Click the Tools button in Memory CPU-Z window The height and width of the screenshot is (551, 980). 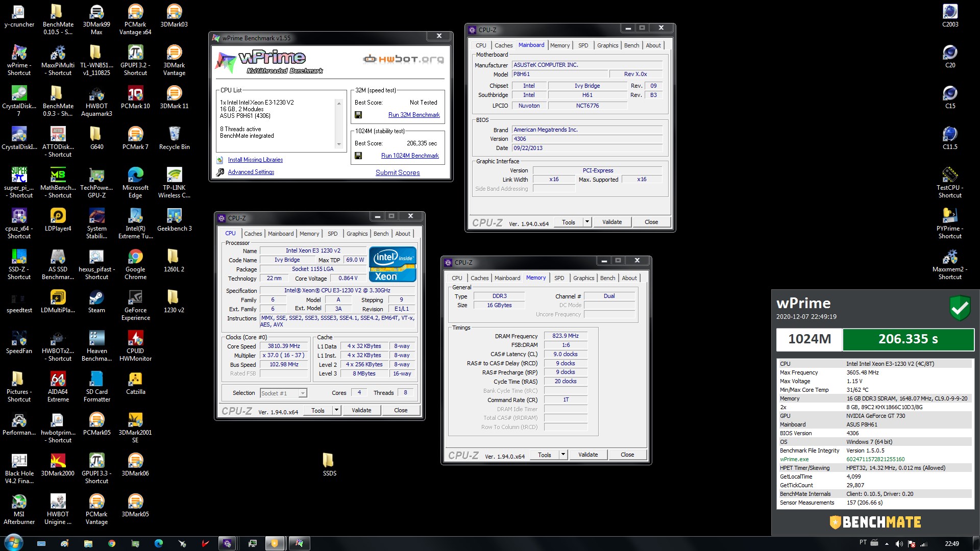point(545,455)
